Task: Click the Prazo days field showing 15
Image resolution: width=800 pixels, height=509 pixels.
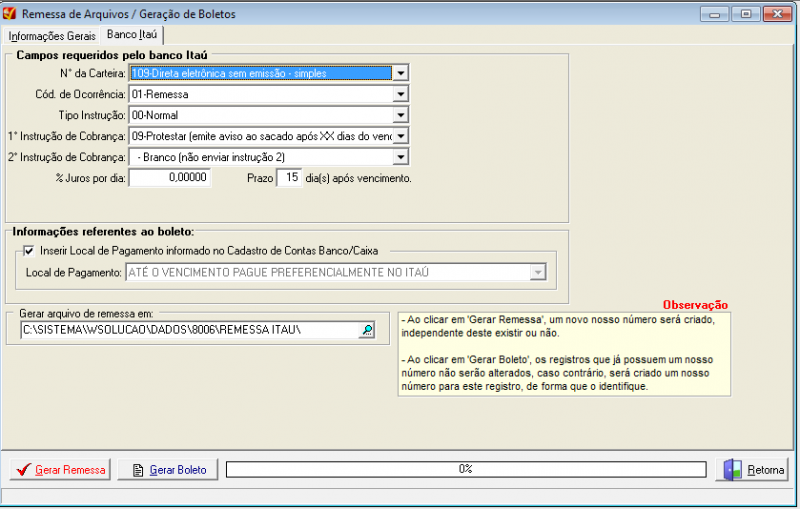Action: tap(289, 177)
